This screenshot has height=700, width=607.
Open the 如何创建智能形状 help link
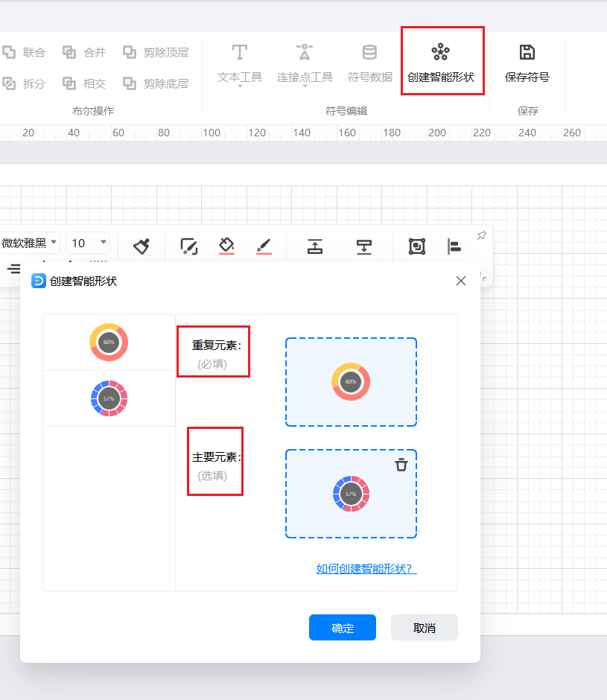(x=366, y=569)
